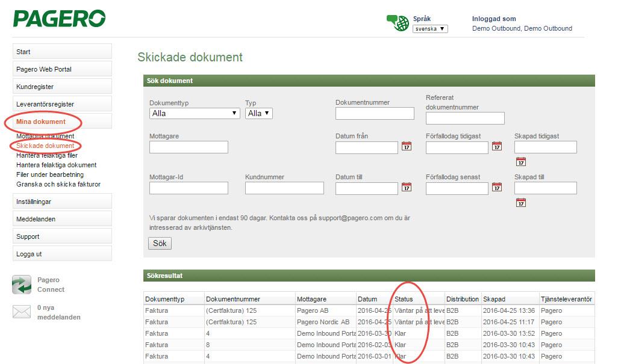Screen dimensions: 618x364
Task: Click Demo Outbound, Demo Outbound user text
Action: (x=522, y=28)
